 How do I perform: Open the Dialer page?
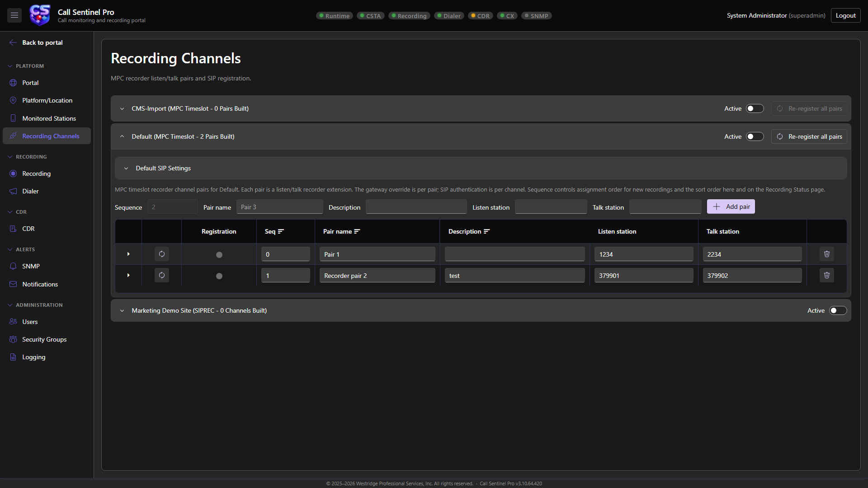(47, 191)
